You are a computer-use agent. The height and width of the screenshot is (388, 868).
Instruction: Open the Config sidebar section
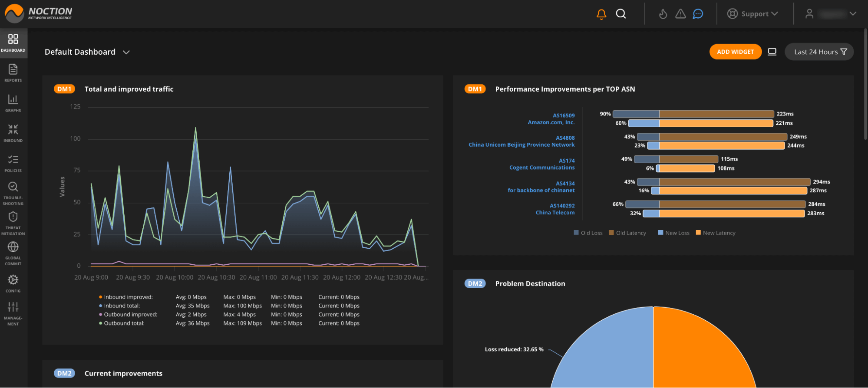pyautogui.click(x=13, y=283)
